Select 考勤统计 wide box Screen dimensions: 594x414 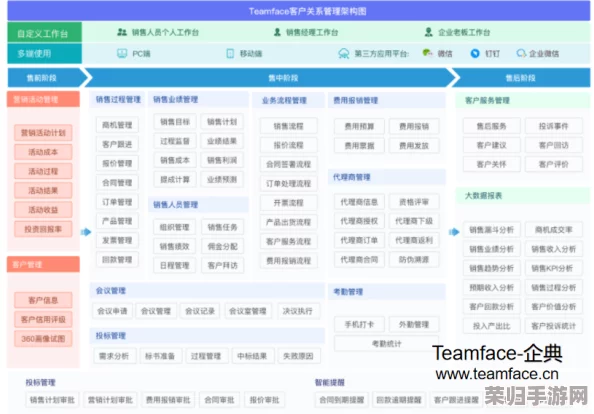pos(386,344)
